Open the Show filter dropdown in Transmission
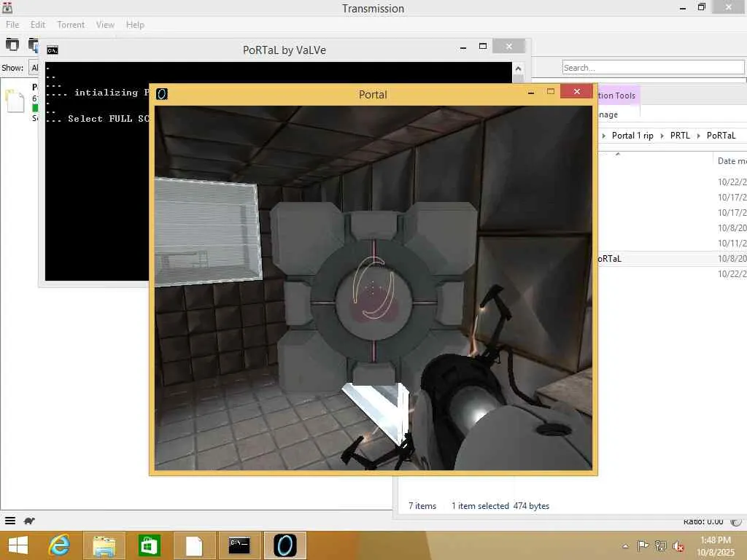The height and width of the screenshot is (560, 747). pyautogui.click(x=34, y=68)
